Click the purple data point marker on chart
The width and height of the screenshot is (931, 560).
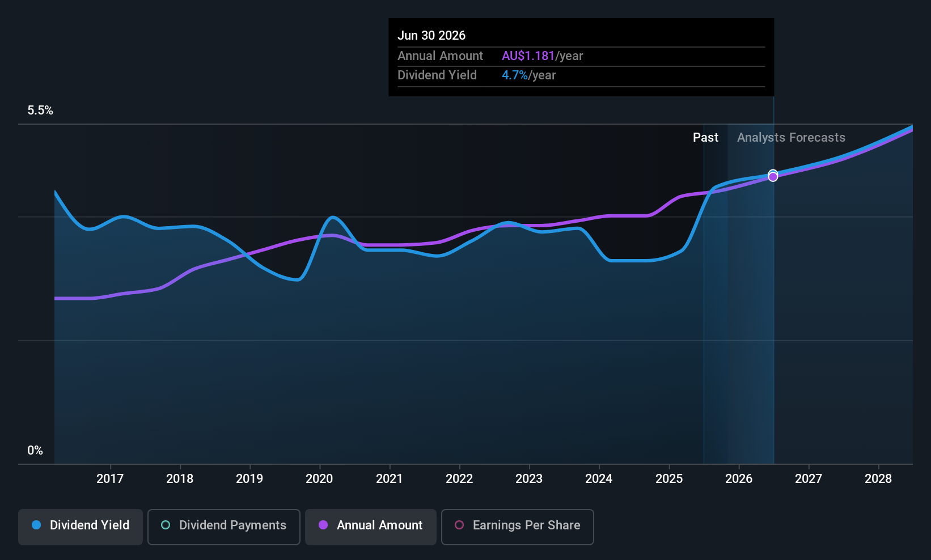tap(773, 177)
